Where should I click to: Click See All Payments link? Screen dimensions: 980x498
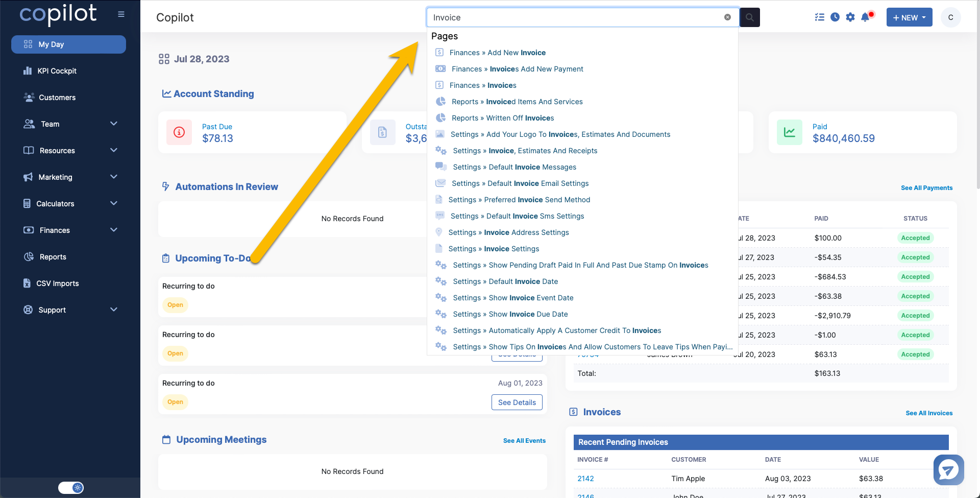(926, 188)
